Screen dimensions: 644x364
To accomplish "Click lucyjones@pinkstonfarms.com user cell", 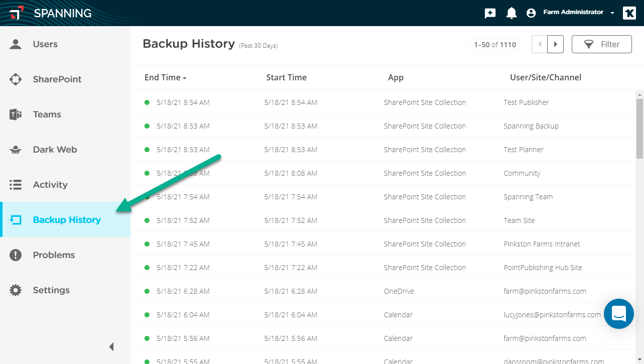I will [x=552, y=315].
